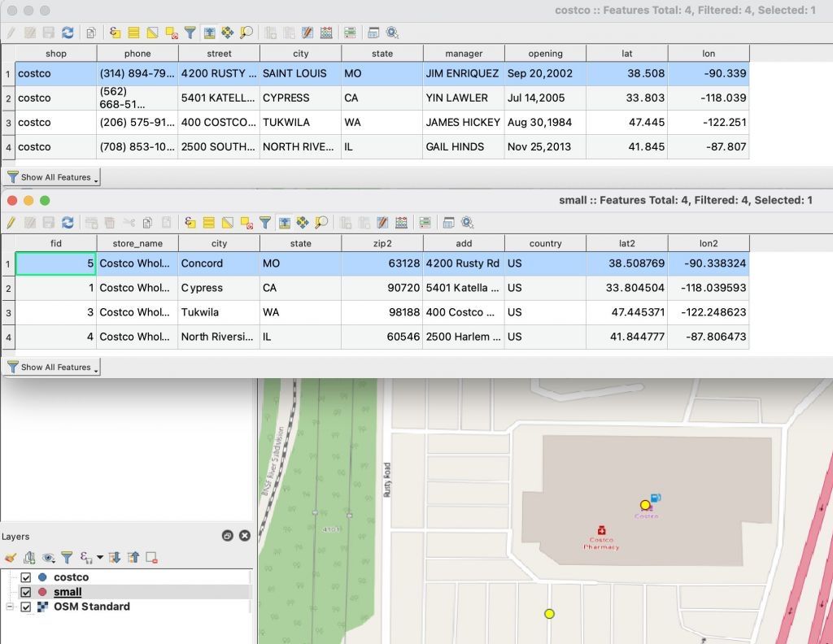The height and width of the screenshot is (644, 833).
Task: Filter features using form in costco table
Action: 190,33
